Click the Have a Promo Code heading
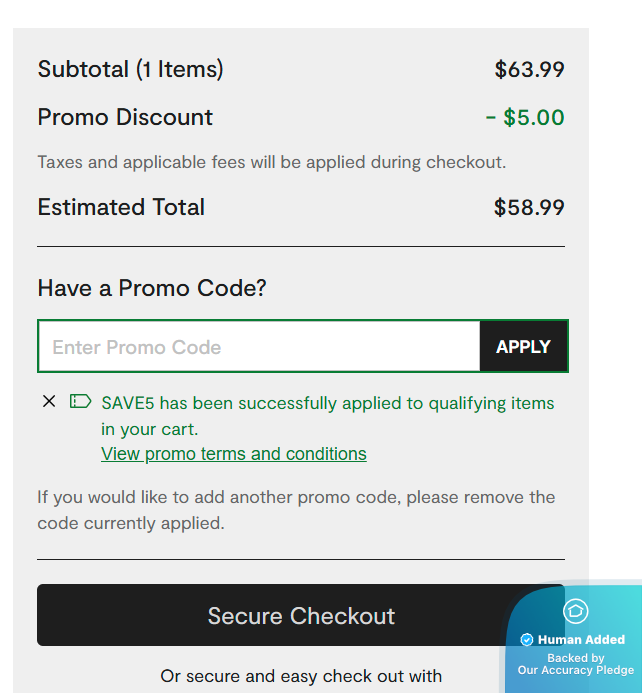This screenshot has height=693, width=642. 152,289
